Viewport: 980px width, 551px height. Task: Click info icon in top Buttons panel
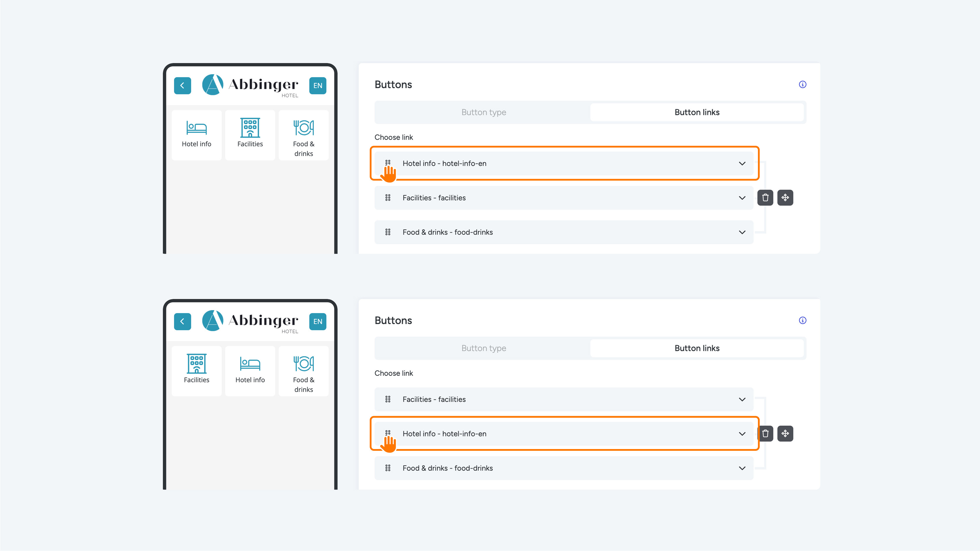point(802,84)
